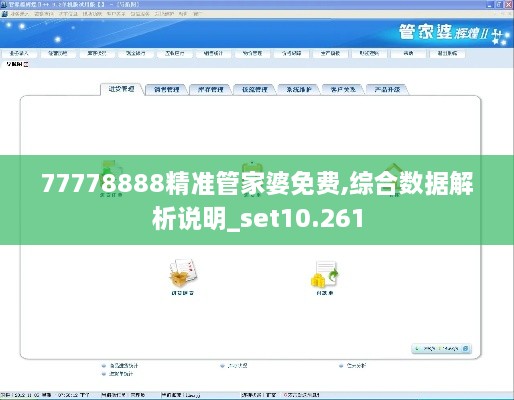Click the round icon on the bottom-right panel button
This screenshot has width=514, height=400.
pos(466,348)
